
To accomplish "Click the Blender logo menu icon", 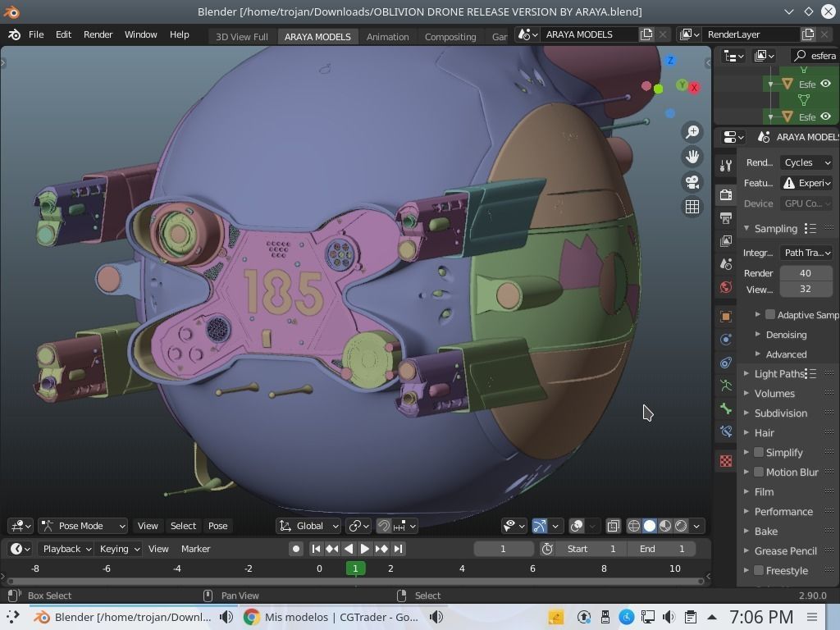I will pos(15,34).
